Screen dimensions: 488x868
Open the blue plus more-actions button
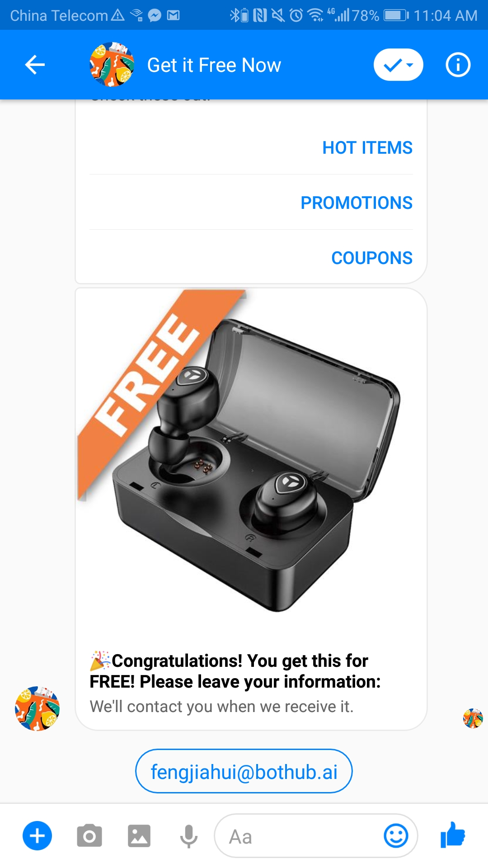pos(37,835)
